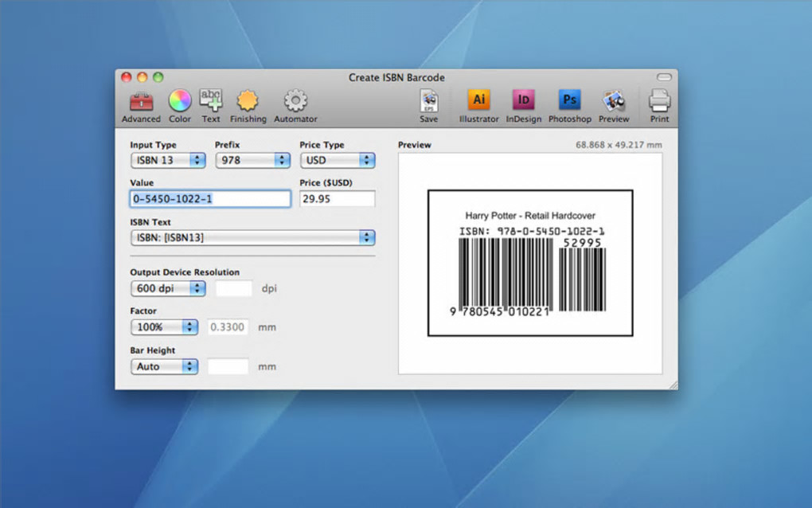The width and height of the screenshot is (812, 508).
Task: Save barcode as EPS file
Action: click(429, 101)
